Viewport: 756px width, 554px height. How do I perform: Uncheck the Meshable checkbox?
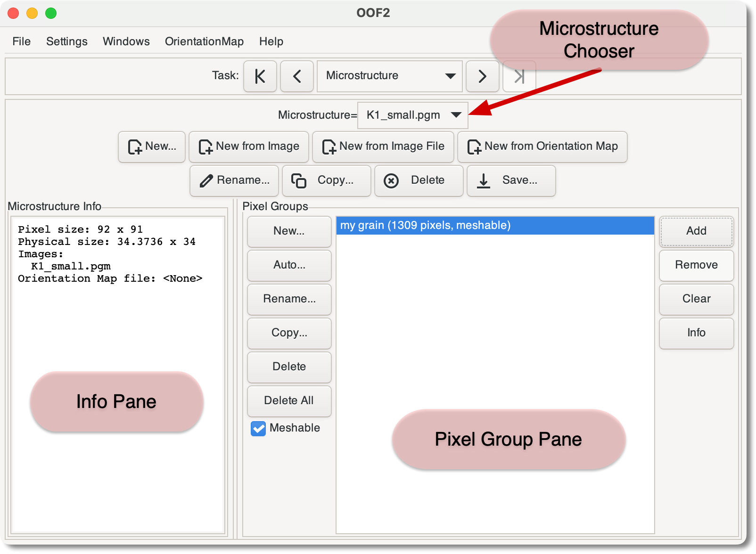258,429
